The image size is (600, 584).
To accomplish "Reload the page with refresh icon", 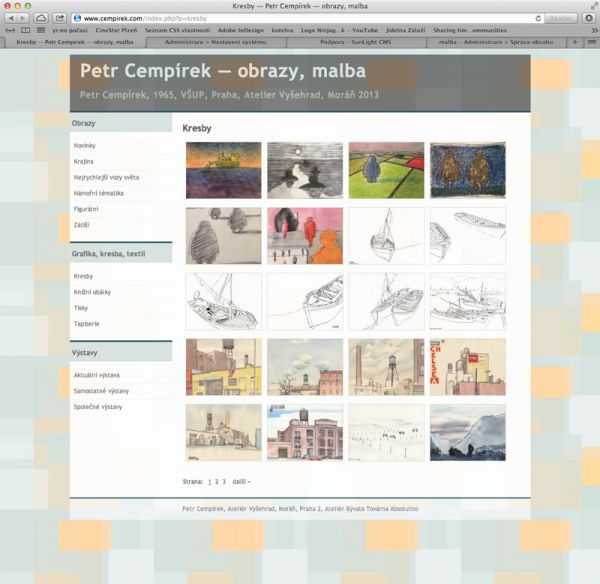I will (x=538, y=18).
